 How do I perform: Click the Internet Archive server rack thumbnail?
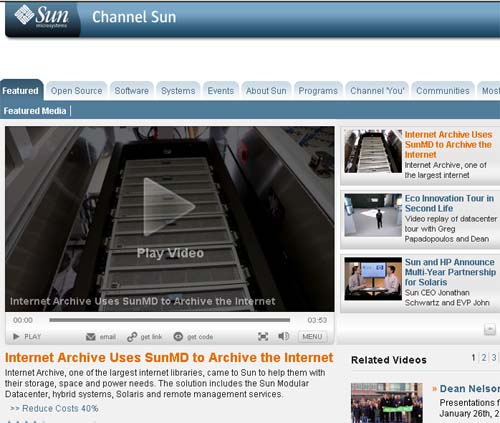pos(373,151)
